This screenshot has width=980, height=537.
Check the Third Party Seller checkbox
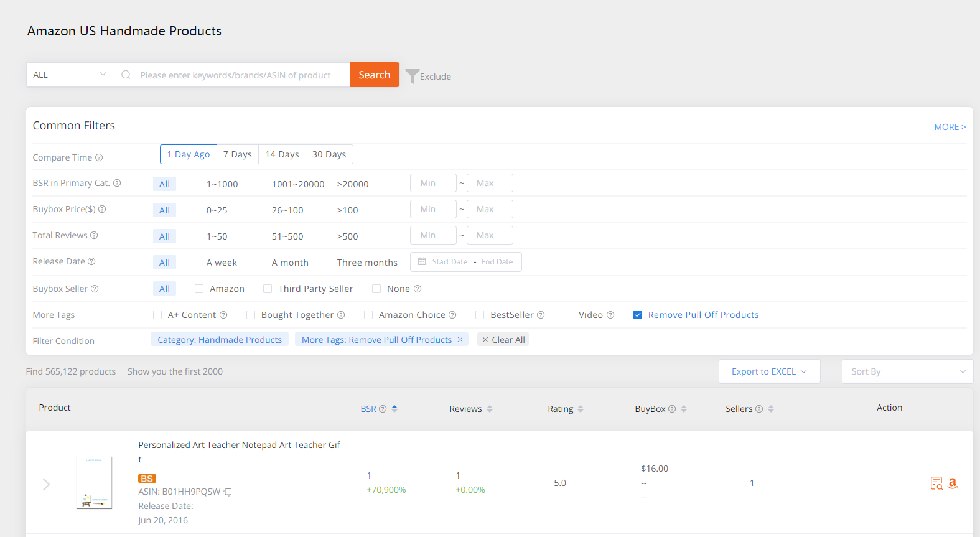[268, 289]
